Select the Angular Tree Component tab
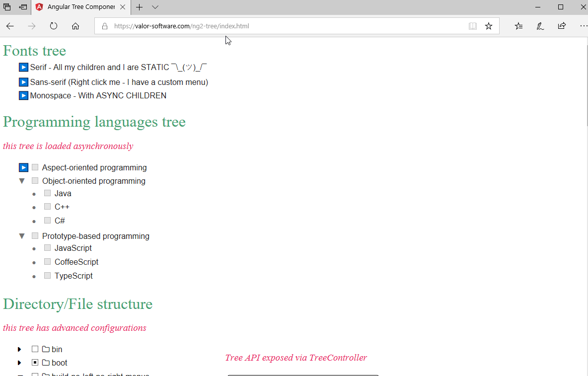 (80, 7)
